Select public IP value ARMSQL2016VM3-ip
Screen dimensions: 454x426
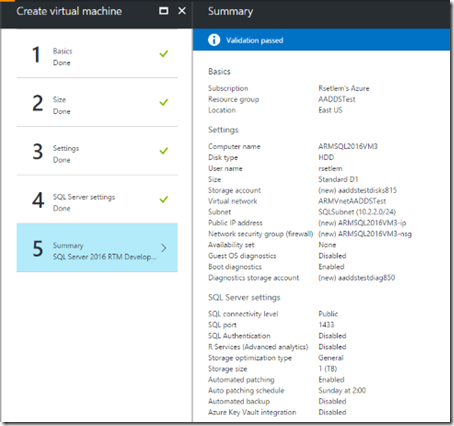[x=362, y=223]
